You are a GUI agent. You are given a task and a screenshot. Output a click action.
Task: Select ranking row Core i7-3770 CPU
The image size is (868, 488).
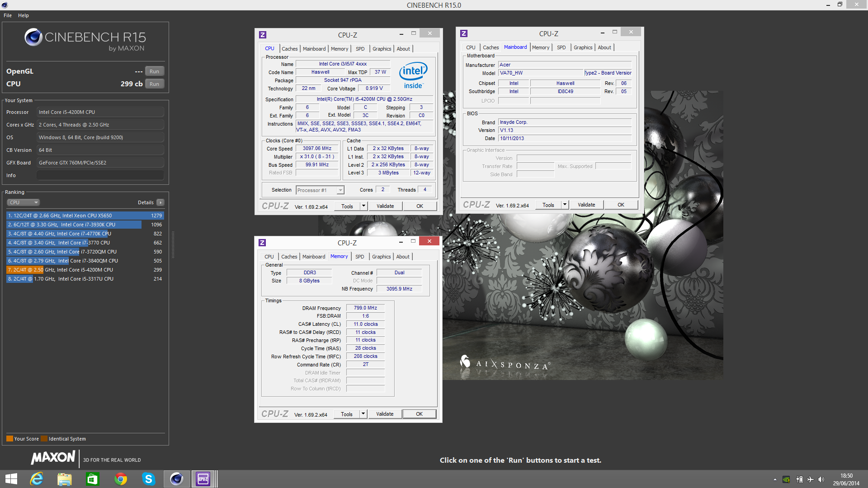pyautogui.click(x=85, y=243)
